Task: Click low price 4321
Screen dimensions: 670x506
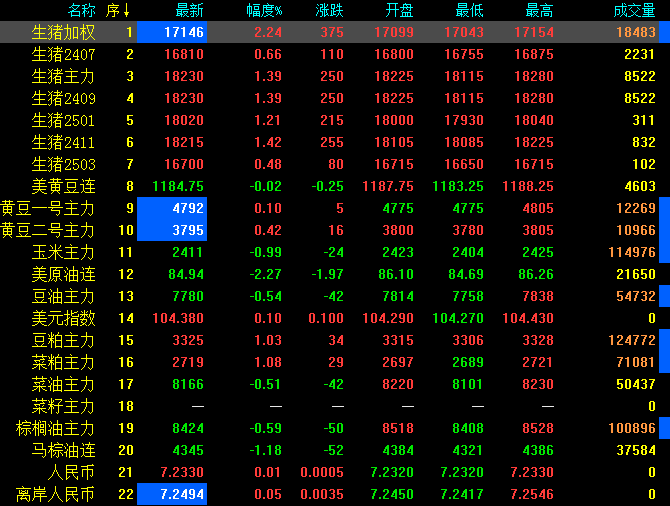Action: click(468, 450)
